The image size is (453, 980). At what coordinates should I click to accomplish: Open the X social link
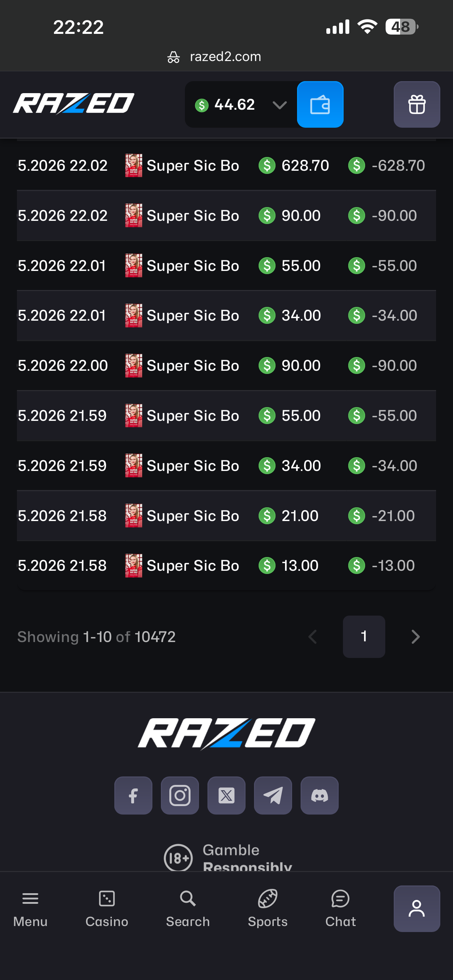226,796
